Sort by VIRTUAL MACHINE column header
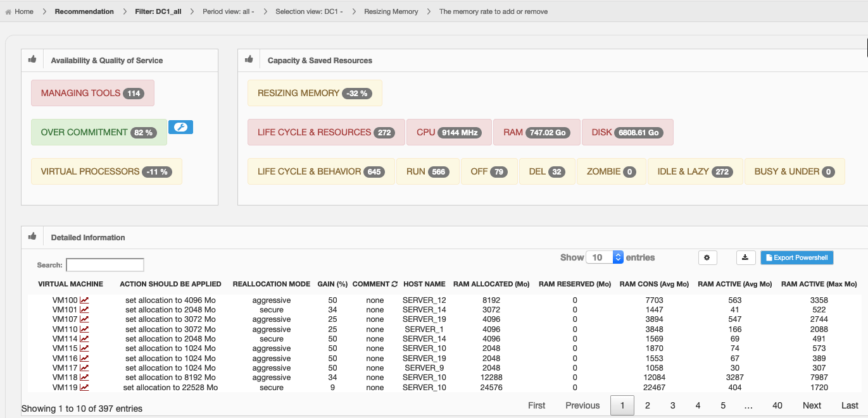Screen dimensions: 868x418 (x=71, y=284)
